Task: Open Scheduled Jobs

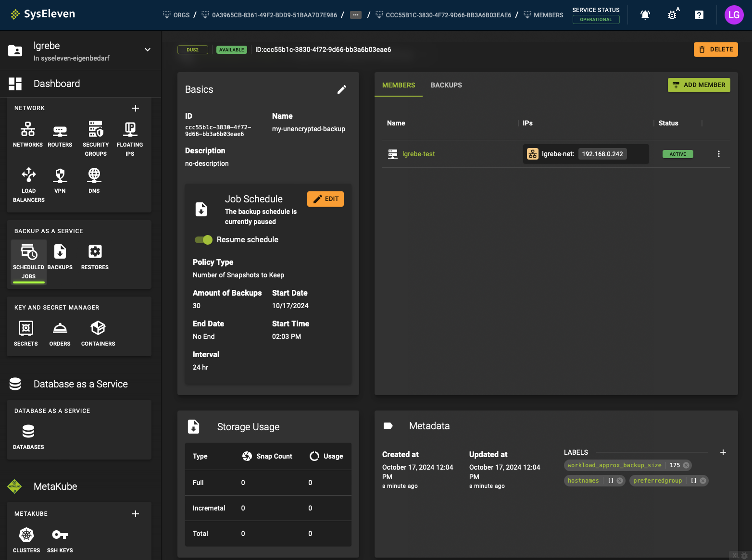Action: [x=29, y=261]
